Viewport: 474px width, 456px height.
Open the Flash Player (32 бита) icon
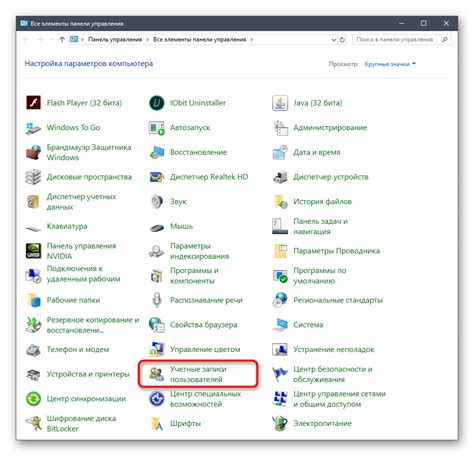tap(33, 103)
